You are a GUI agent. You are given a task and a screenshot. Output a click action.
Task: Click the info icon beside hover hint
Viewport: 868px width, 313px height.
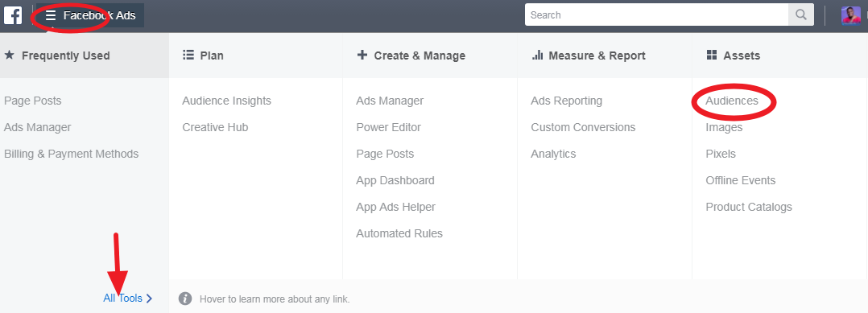pos(185,299)
